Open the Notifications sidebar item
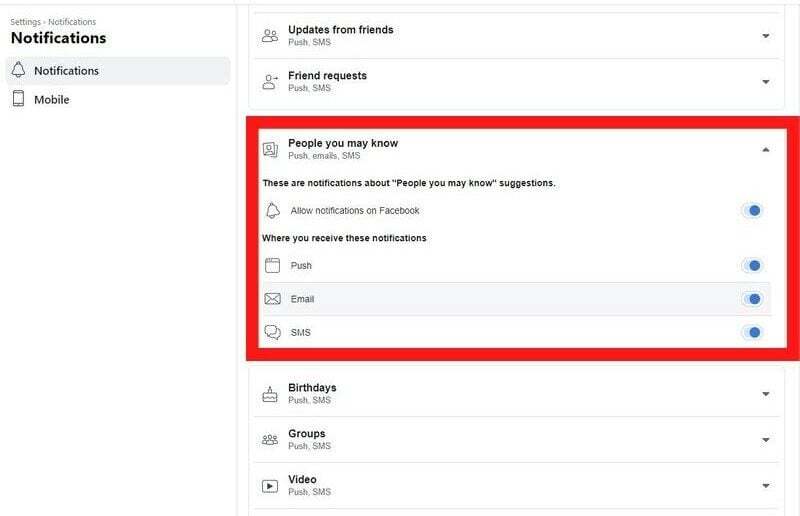The image size is (800, 516). coord(118,71)
